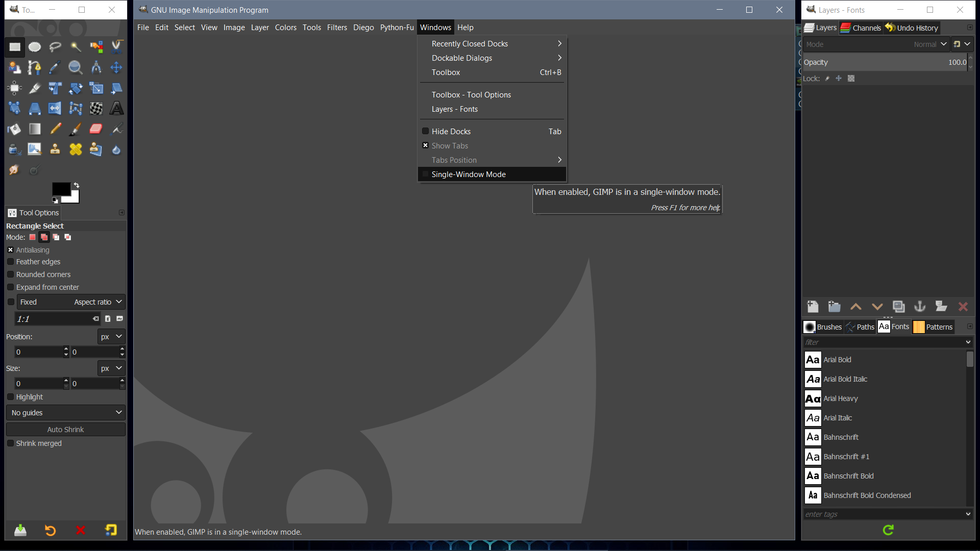980x551 pixels.
Task: Enable Single-Window Mode in Windows menu
Action: [x=492, y=174]
